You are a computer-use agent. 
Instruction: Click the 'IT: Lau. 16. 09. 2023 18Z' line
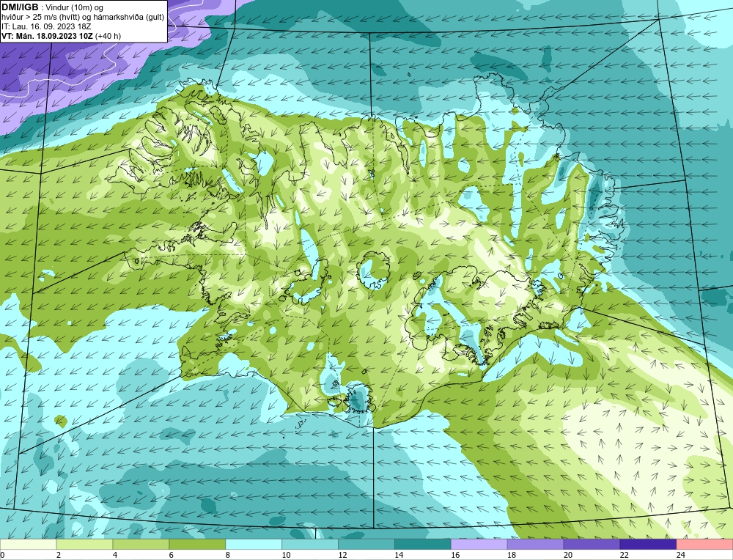coord(46,26)
